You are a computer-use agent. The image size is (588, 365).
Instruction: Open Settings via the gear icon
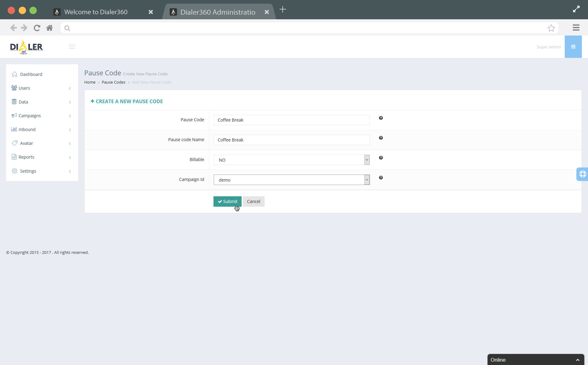click(x=14, y=171)
